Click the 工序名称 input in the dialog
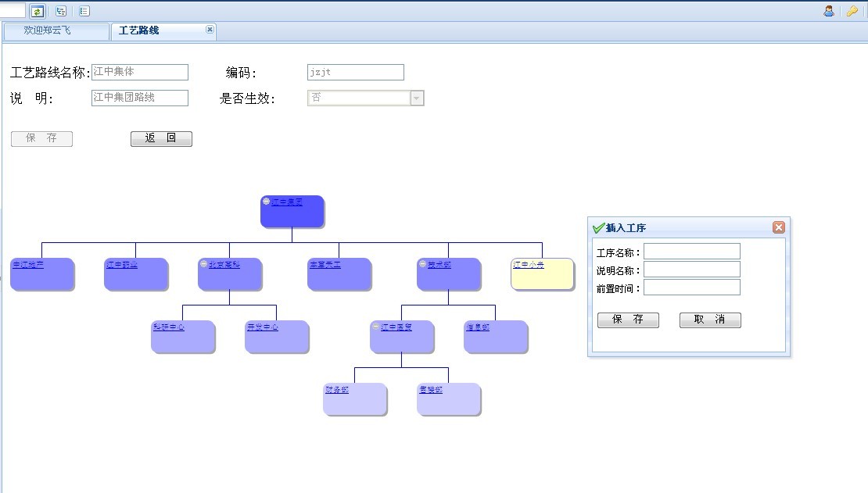Viewport: 868px width, 493px height. [692, 252]
